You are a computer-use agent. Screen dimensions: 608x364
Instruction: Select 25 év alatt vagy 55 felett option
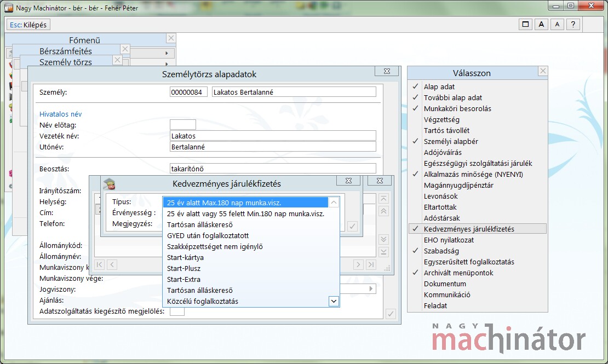click(x=245, y=213)
